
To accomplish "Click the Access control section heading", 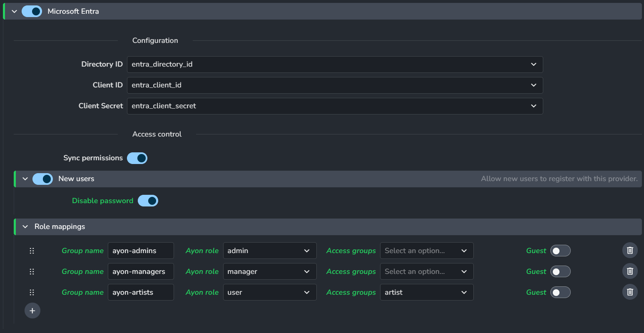I will pyautogui.click(x=157, y=134).
